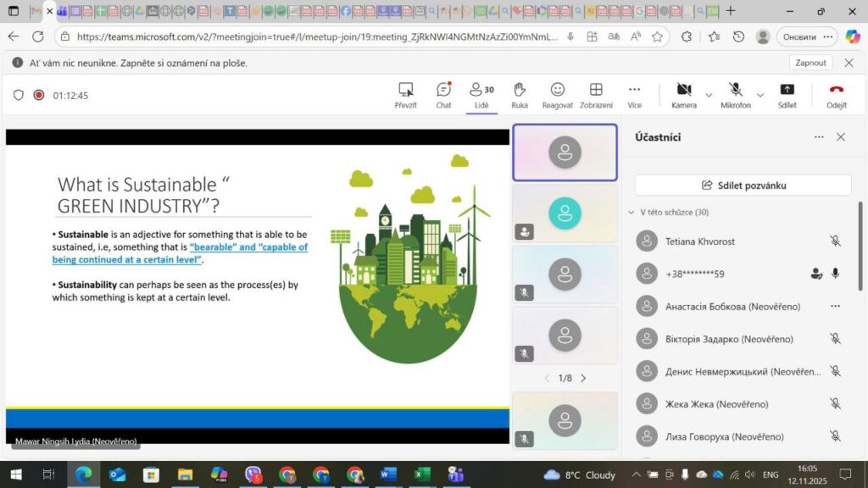Screen dimensions: 868x488
Task: Collapse the 'V této schůzce (30)' section
Action: click(631, 213)
